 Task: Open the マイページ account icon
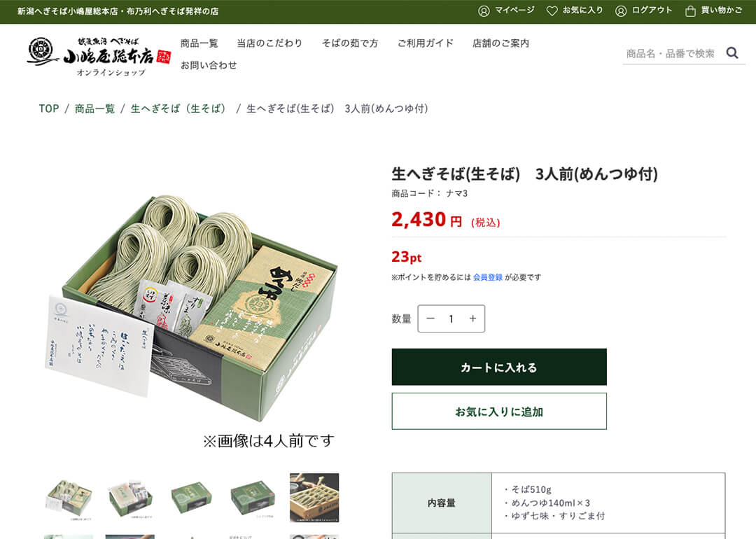click(x=484, y=11)
